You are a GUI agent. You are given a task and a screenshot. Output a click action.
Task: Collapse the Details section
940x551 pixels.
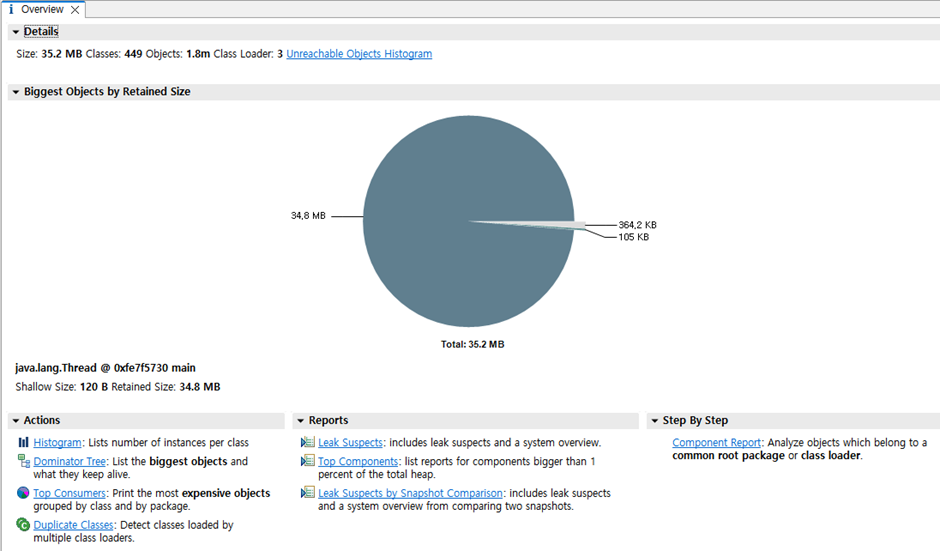[16, 32]
